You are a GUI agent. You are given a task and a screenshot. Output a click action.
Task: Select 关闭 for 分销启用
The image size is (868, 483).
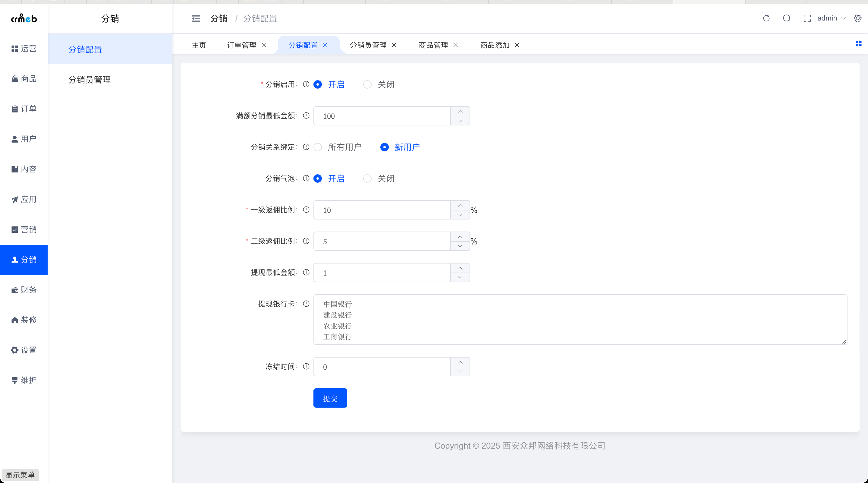pos(367,84)
